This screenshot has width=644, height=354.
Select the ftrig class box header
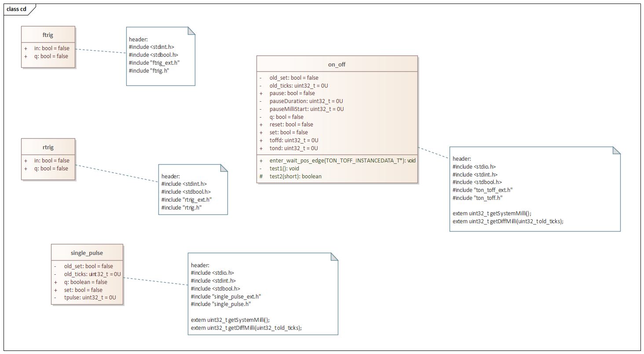click(x=48, y=34)
